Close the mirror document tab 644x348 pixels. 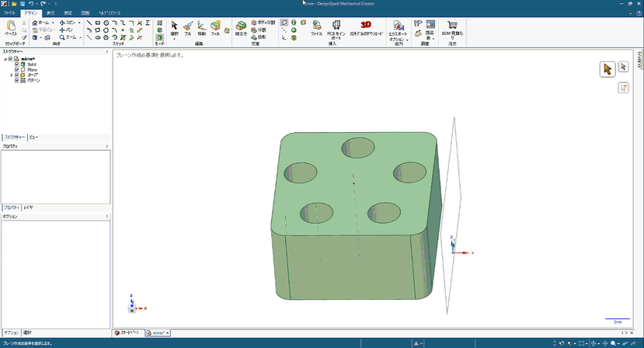pos(167,332)
